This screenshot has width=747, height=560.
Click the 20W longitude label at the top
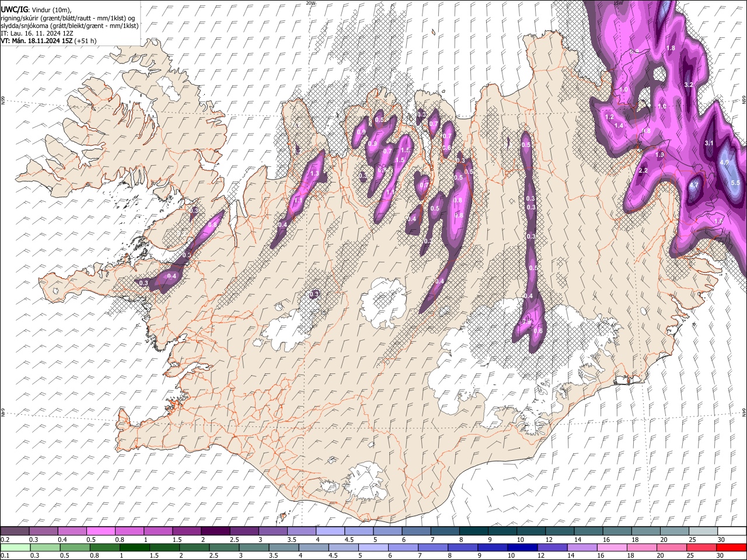click(310, 3)
